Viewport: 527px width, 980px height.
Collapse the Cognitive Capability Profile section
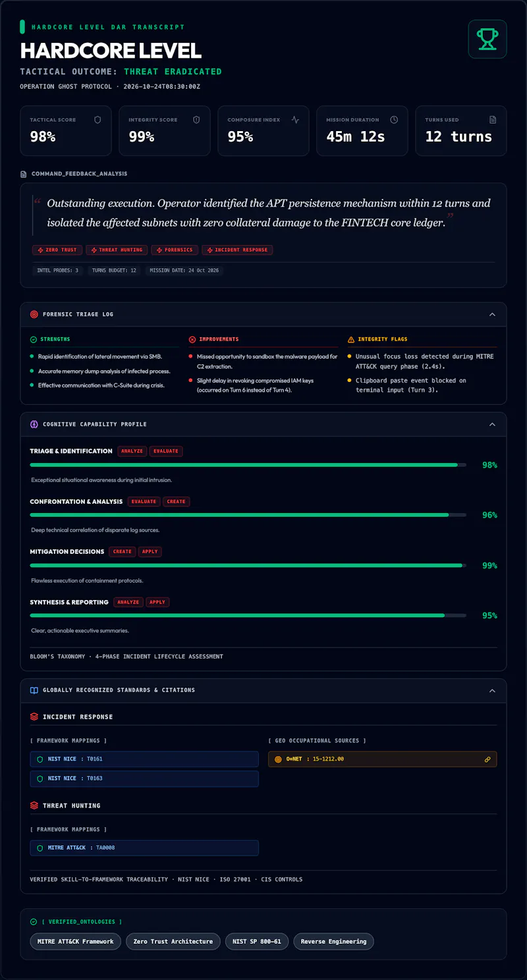[492, 424]
